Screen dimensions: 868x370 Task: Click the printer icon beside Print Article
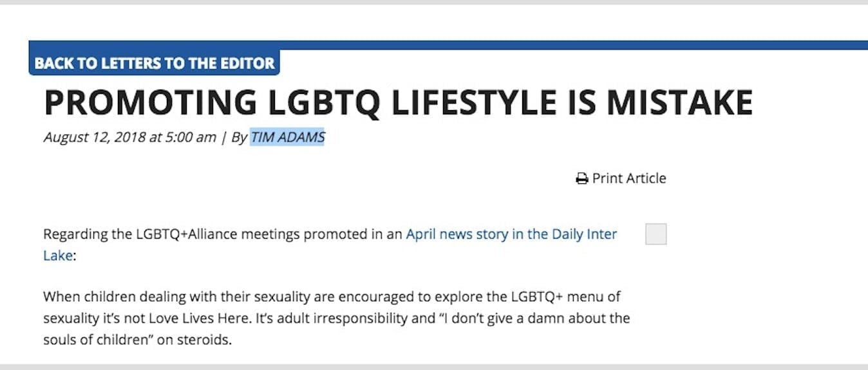click(581, 179)
